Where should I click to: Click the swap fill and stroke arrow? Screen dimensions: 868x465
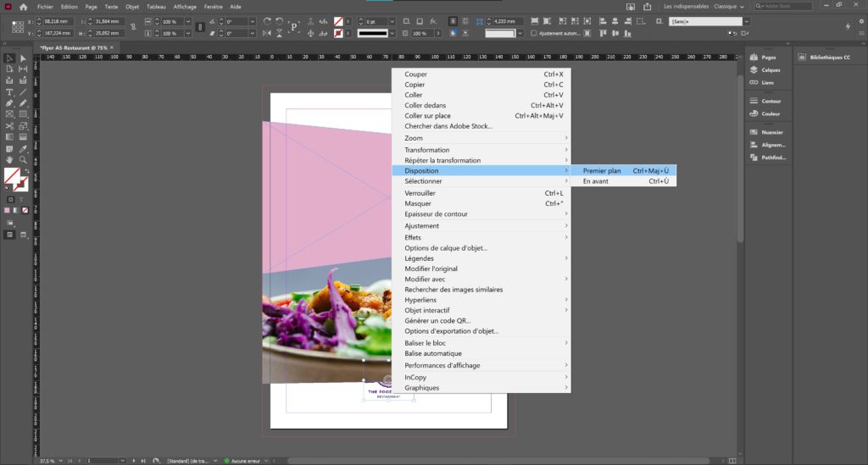pos(26,171)
